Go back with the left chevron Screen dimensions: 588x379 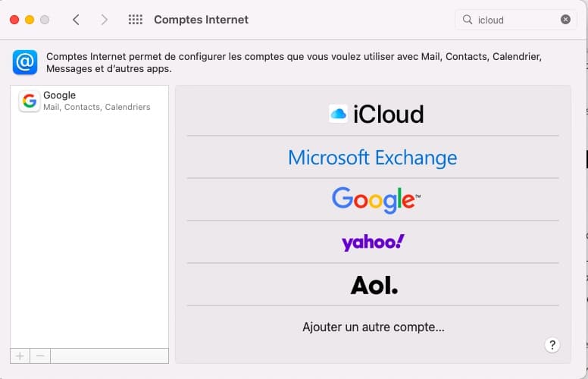coord(76,20)
